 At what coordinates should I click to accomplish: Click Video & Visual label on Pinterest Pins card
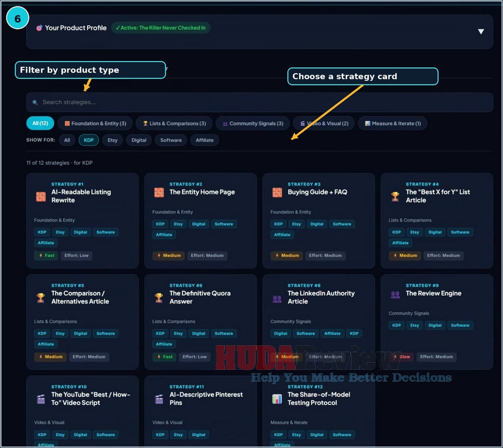(x=167, y=422)
